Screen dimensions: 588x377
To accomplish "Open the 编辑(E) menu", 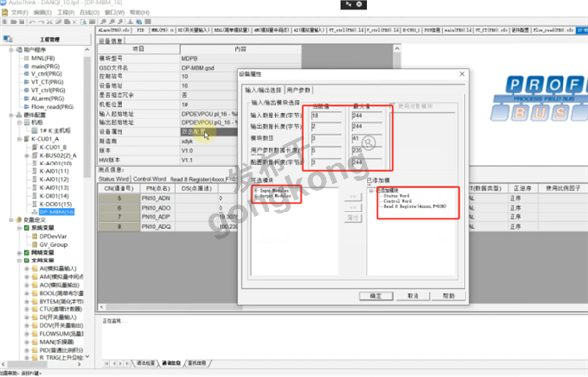I will (42, 13).
